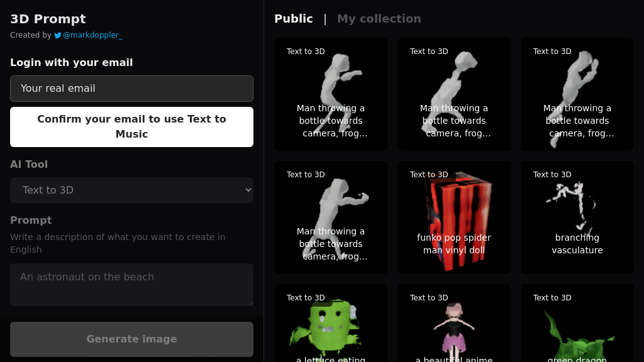
Task: View the beautiful anime figure model
Action: coord(454,327)
